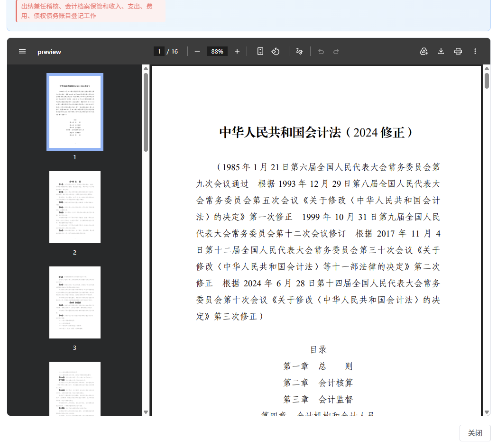This screenshot has height=448, width=497.
Task: Click the thumbnail panel scrollbar down arrow
Action: tap(146, 412)
